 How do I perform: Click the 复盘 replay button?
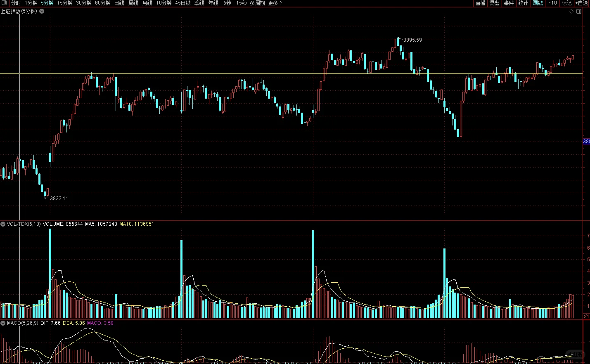tap(495, 3)
